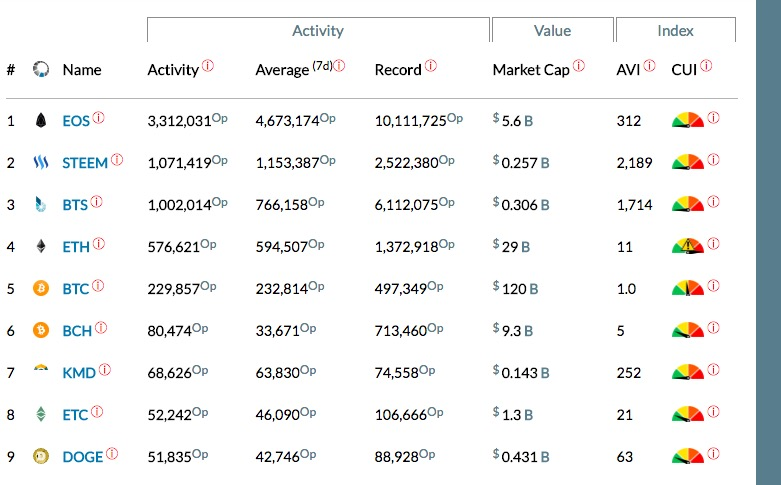Open info icon next to AVI header
Viewport: 781px width, 485px height.
pos(650,66)
